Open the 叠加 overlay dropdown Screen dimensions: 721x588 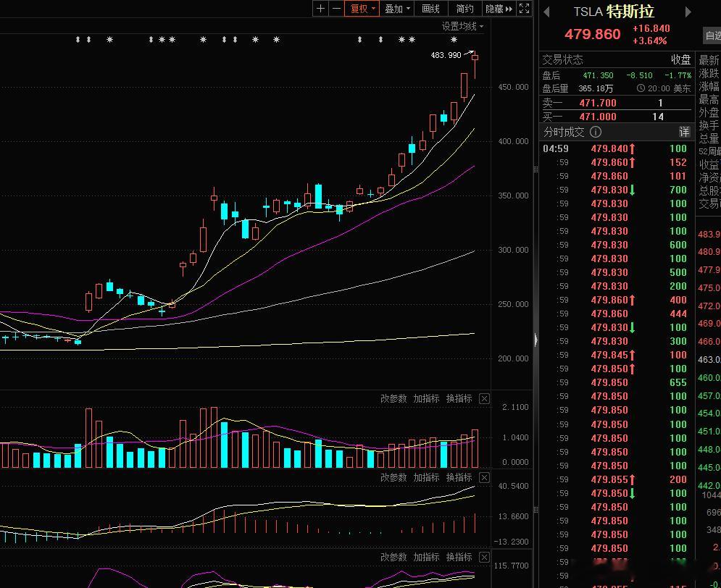pos(397,9)
